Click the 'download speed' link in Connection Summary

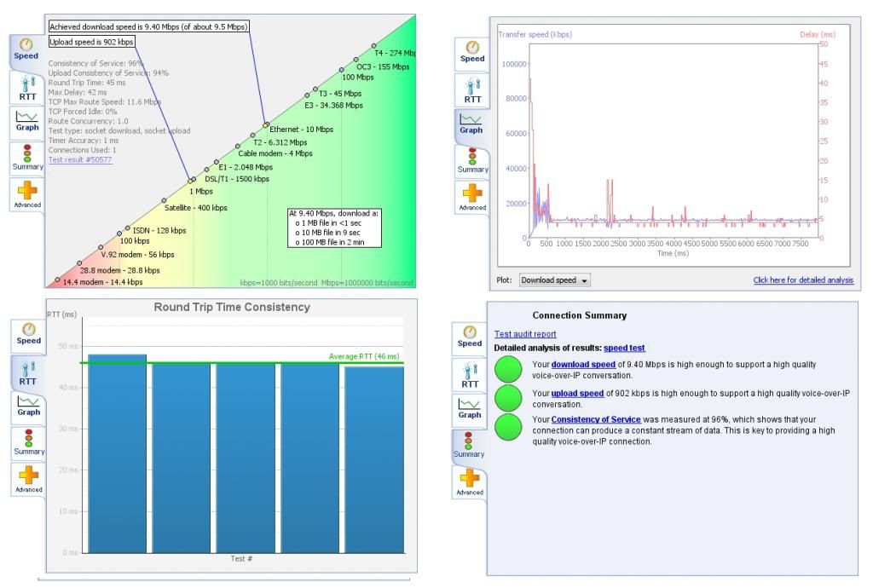click(x=582, y=365)
